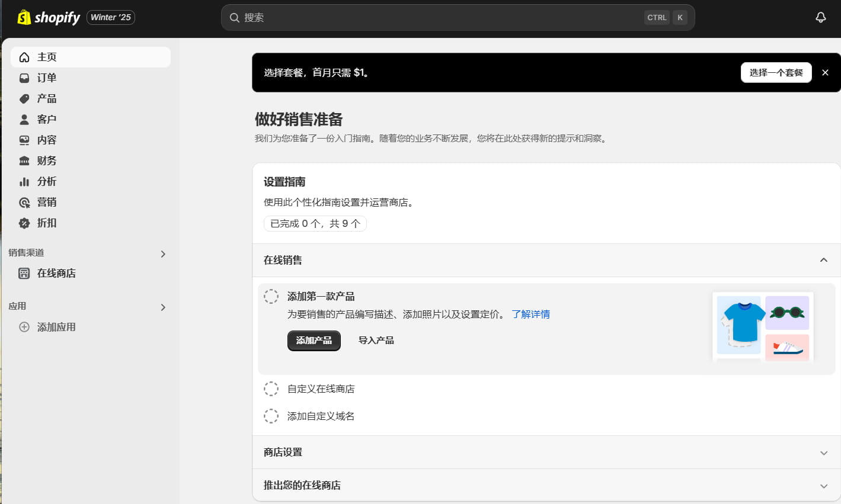Open the 折扣 page
The image size is (841, 504).
tap(47, 223)
